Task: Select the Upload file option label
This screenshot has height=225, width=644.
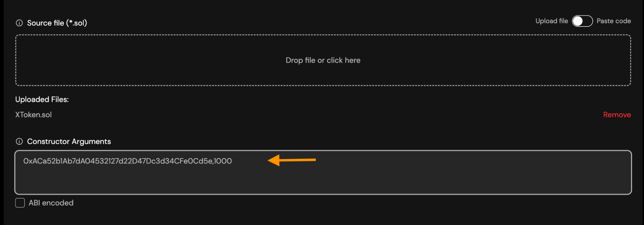Action: click(552, 21)
